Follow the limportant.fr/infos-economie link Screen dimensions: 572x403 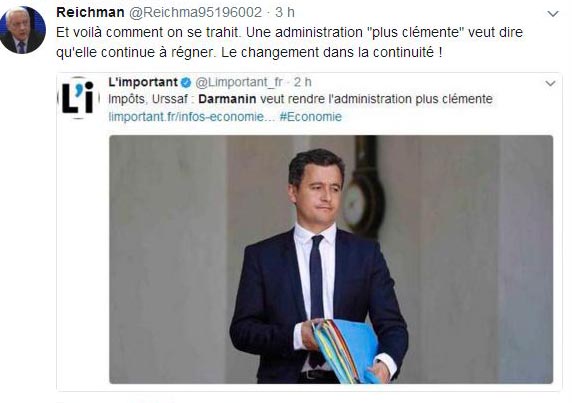[192, 117]
